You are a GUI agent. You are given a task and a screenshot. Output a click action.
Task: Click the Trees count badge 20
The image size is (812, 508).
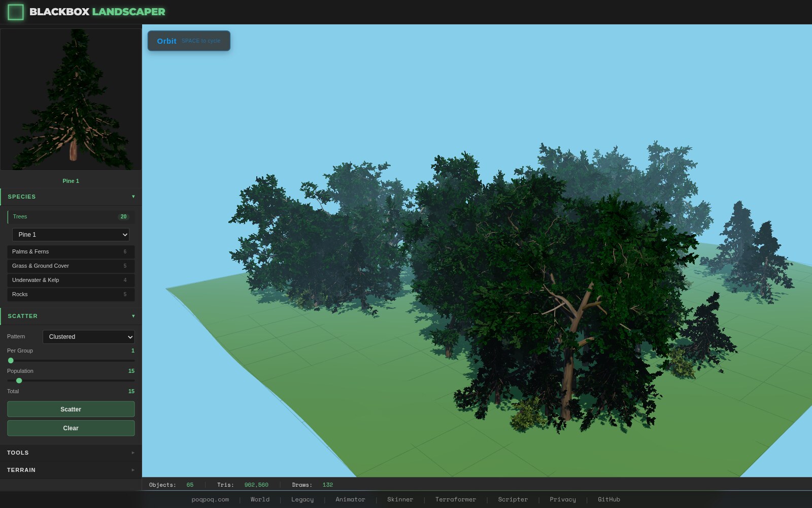[123, 216]
